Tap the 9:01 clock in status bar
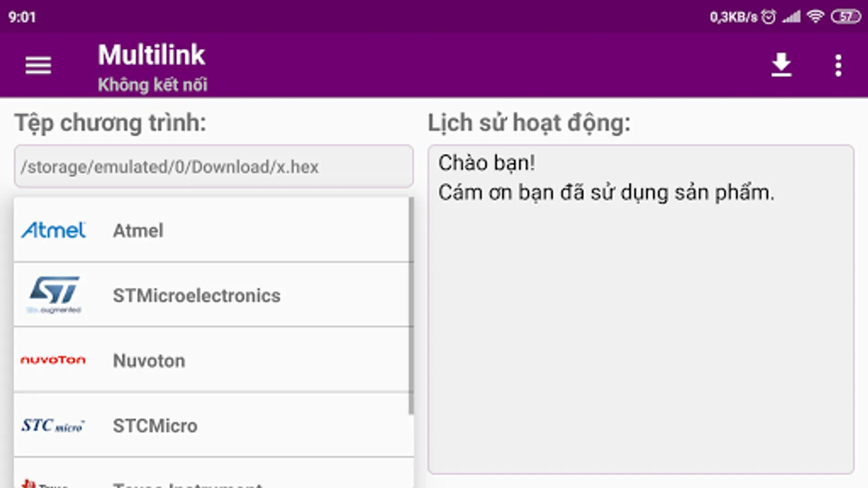 (22, 17)
